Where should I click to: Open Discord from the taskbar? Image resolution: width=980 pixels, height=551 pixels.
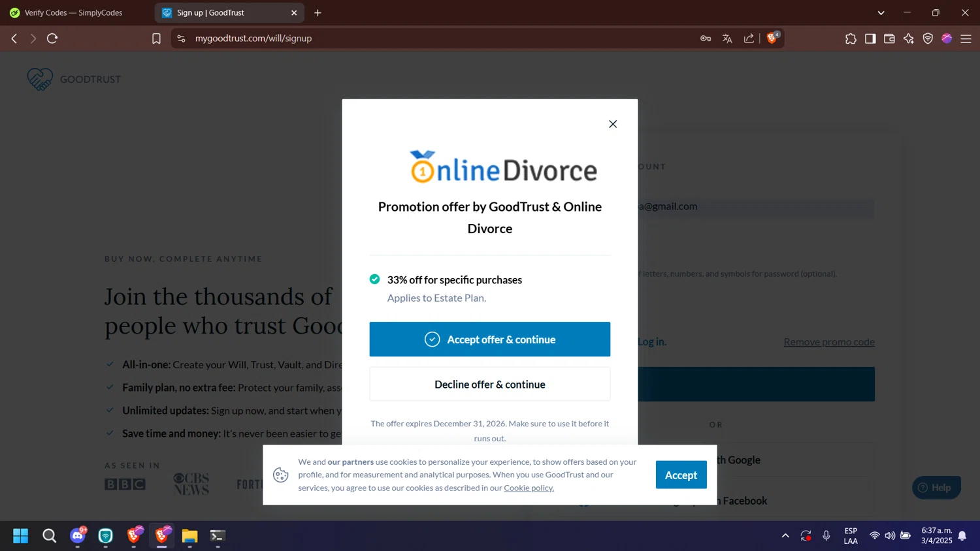pyautogui.click(x=78, y=536)
